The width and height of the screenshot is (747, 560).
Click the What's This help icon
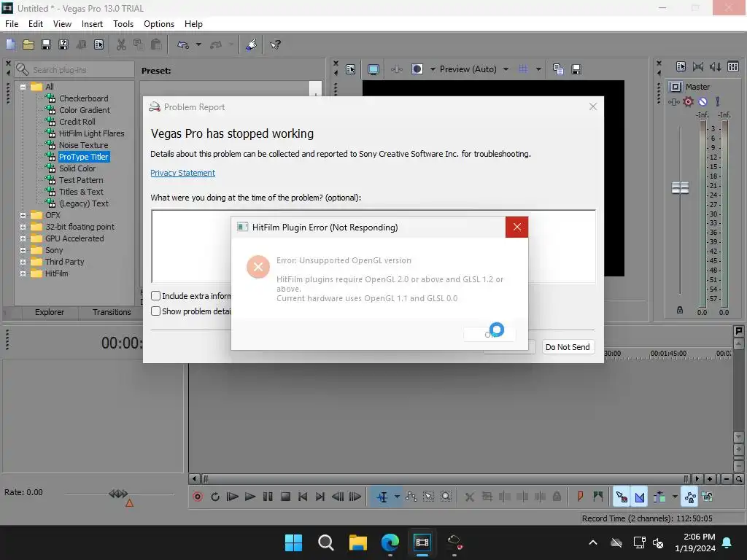click(275, 44)
